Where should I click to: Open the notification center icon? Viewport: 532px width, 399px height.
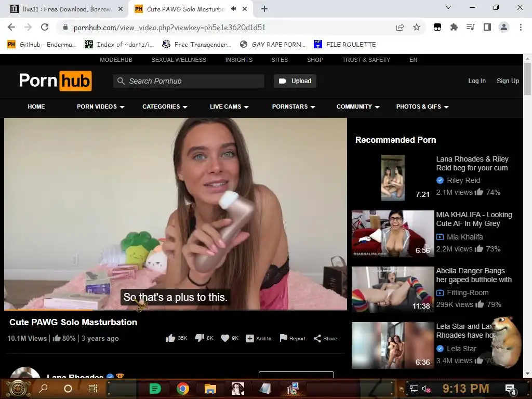[x=511, y=389]
